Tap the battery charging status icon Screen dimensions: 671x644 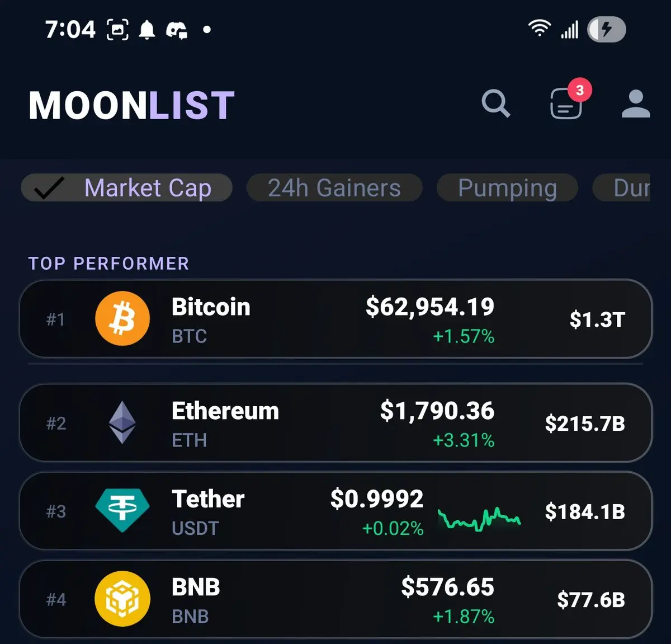point(606,29)
